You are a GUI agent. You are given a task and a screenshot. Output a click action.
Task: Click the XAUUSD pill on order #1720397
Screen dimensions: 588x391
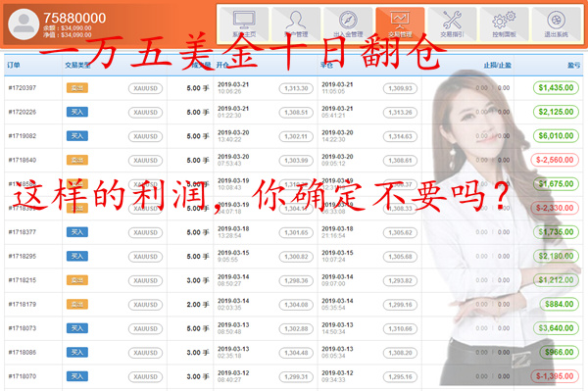145,88
